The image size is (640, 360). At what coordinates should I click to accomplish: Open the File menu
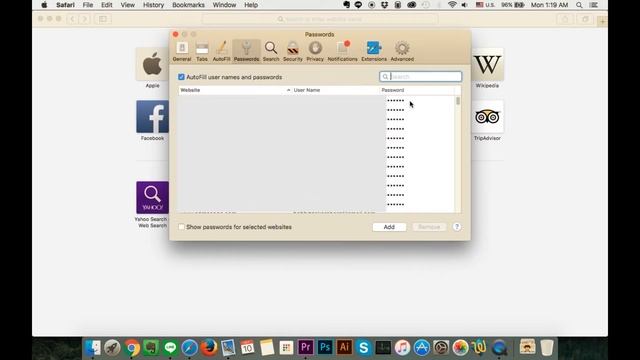[88, 5]
